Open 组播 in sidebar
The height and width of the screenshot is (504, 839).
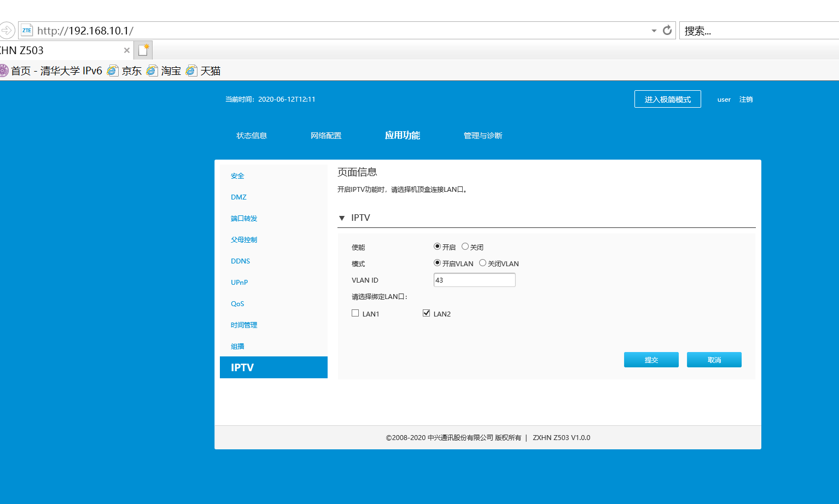(237, 347)
